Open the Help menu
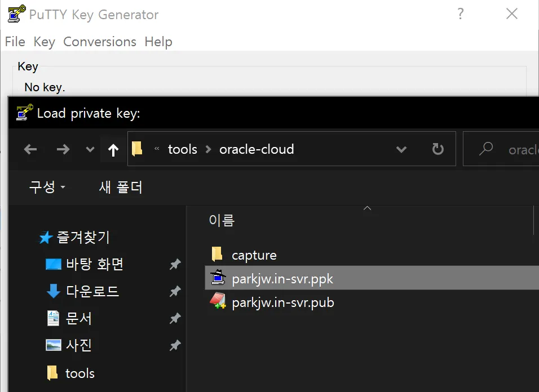Viewport: 539px width, 392px height. [x=158, y=42]
